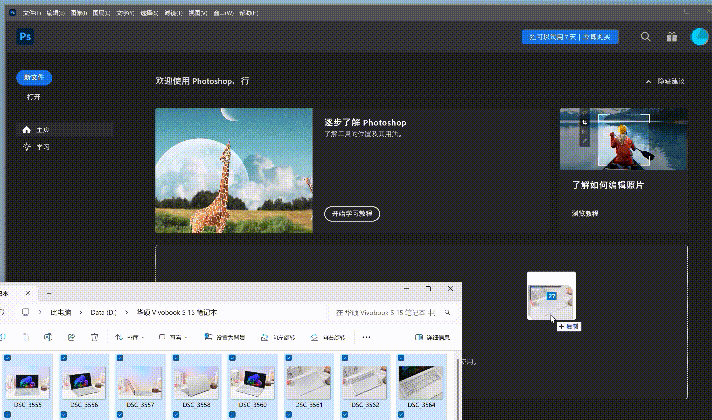712x420 pixels.
Task: Open the 视图 View menu
Action: pyautogui.click(x=198, y=13)
